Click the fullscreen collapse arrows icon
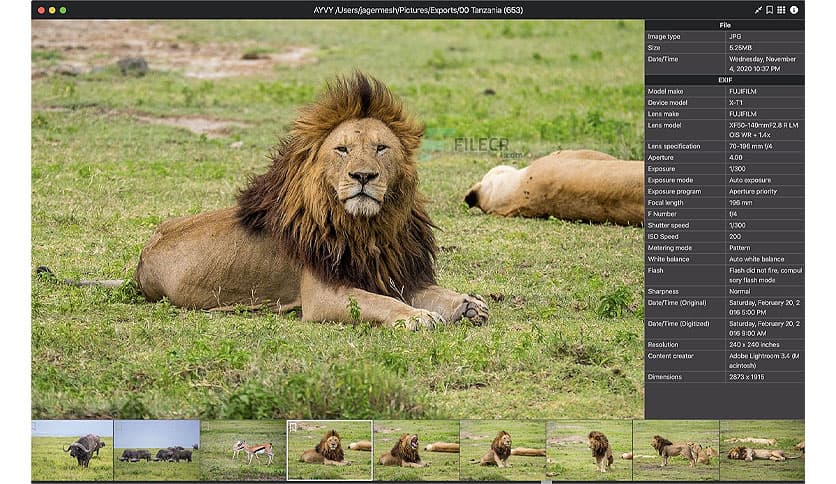Viewport: 836px width, 484px height. click(758, 10)
